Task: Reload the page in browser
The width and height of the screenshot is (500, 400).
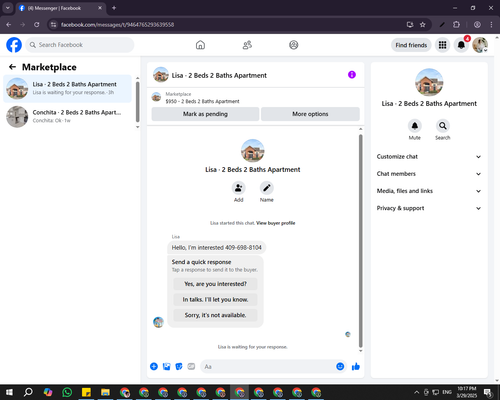Action: 37,25
